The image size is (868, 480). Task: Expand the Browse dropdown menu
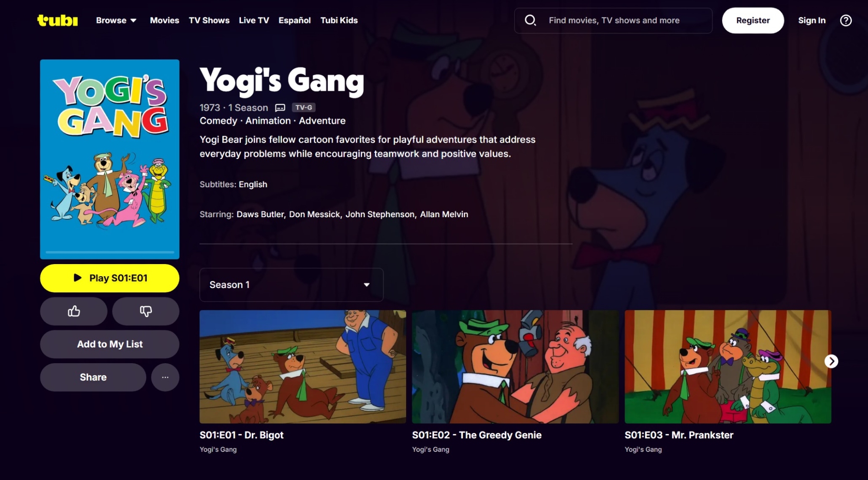pos(116,20)
